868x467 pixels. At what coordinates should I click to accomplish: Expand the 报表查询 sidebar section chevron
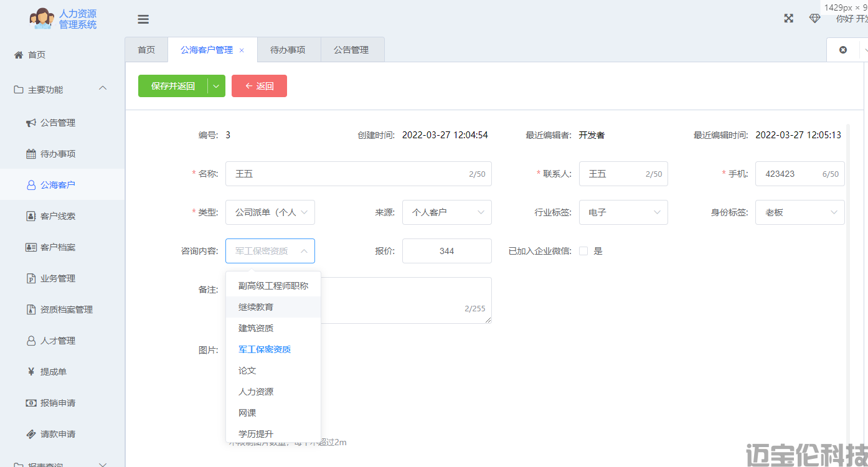[x=103, y=464]
